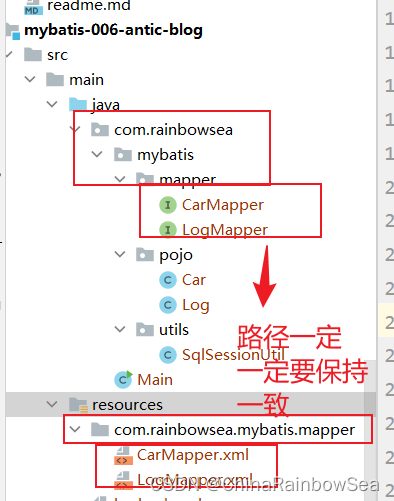394x501 pixels.
Task: Open the LogMapper.xml file
Action: 194,480
